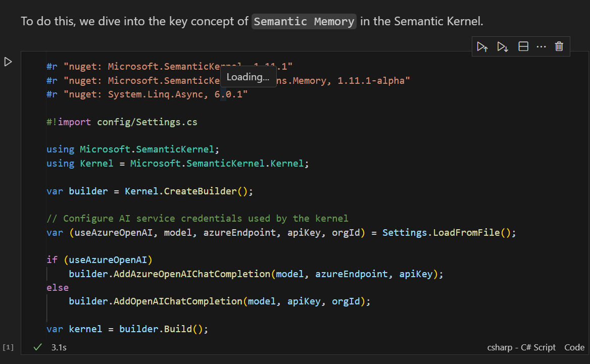Split the cell using the toolbar icon

point(523,46)
